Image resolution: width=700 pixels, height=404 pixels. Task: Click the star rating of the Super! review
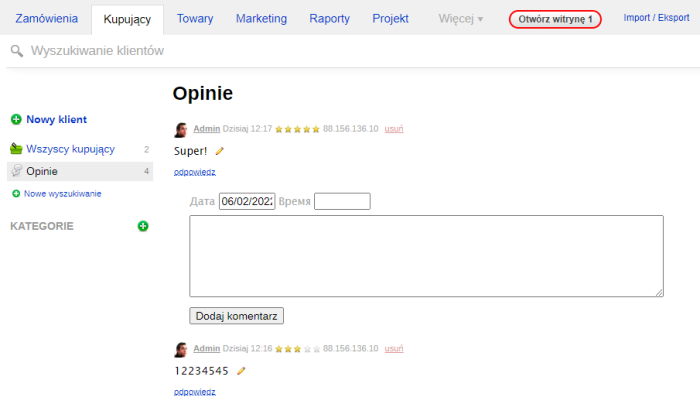[297, 129]
